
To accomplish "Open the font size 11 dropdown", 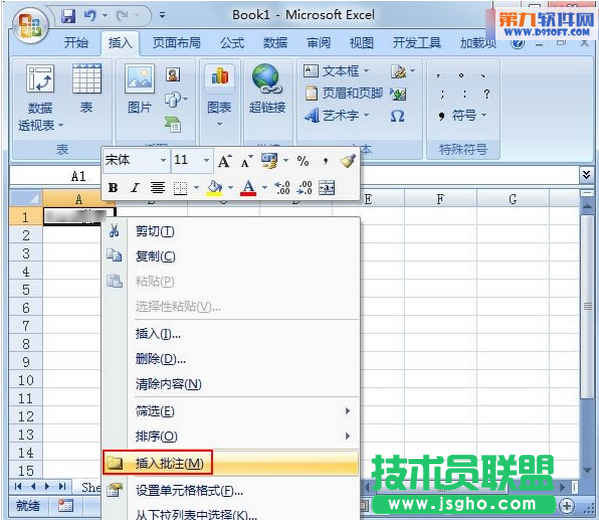I will click(x=206, y=160).
